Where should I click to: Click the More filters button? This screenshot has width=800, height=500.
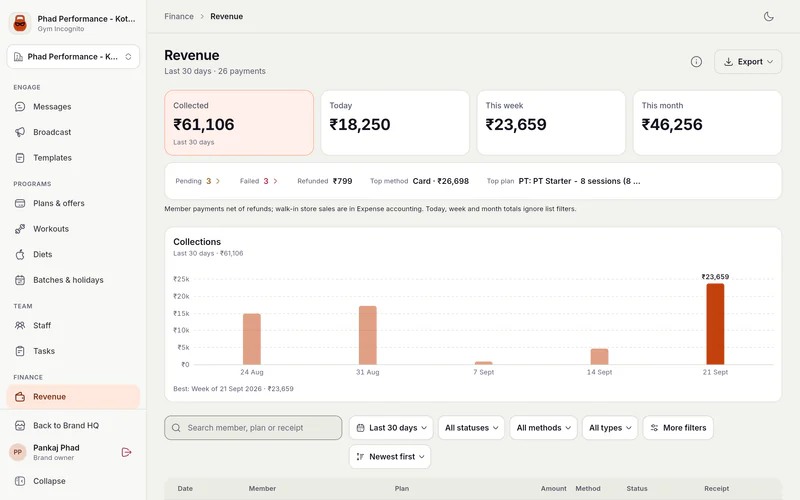678,428
